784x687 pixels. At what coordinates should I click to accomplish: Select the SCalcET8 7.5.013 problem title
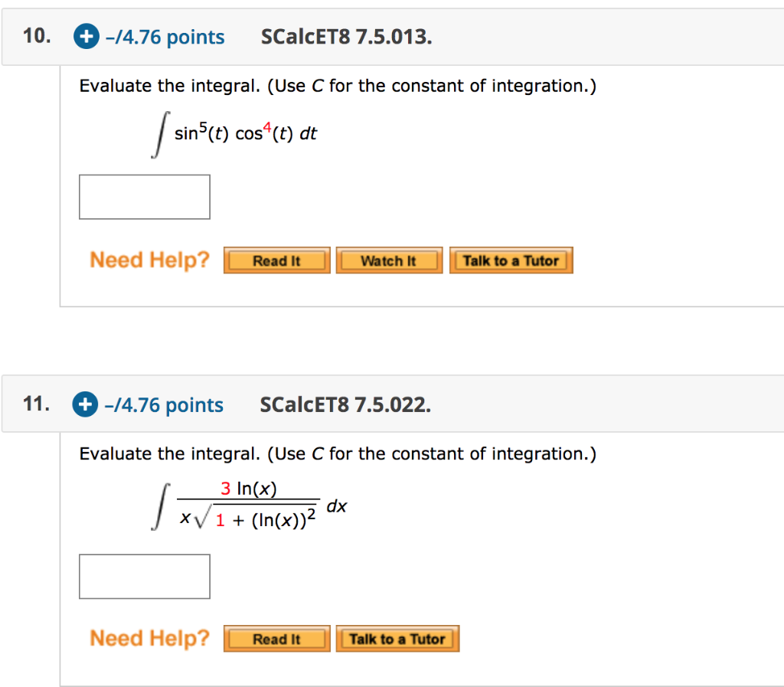346,36
